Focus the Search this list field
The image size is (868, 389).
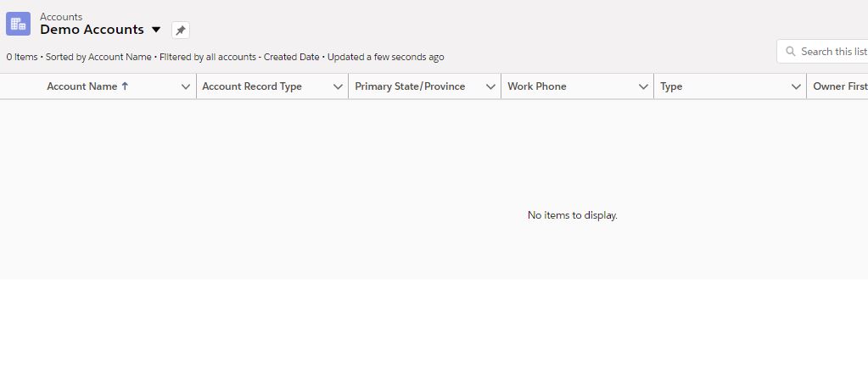[832, 52]
